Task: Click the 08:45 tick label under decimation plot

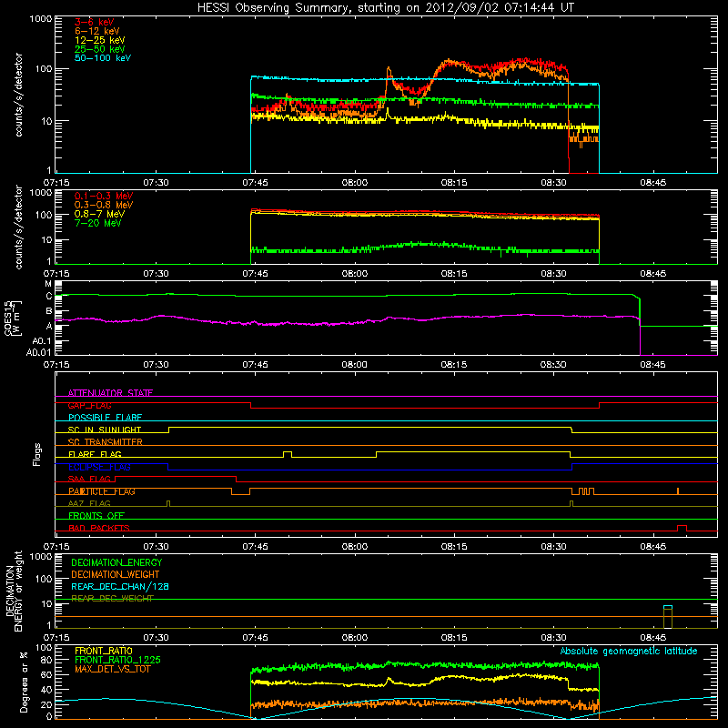Action: tap(652, 638)
